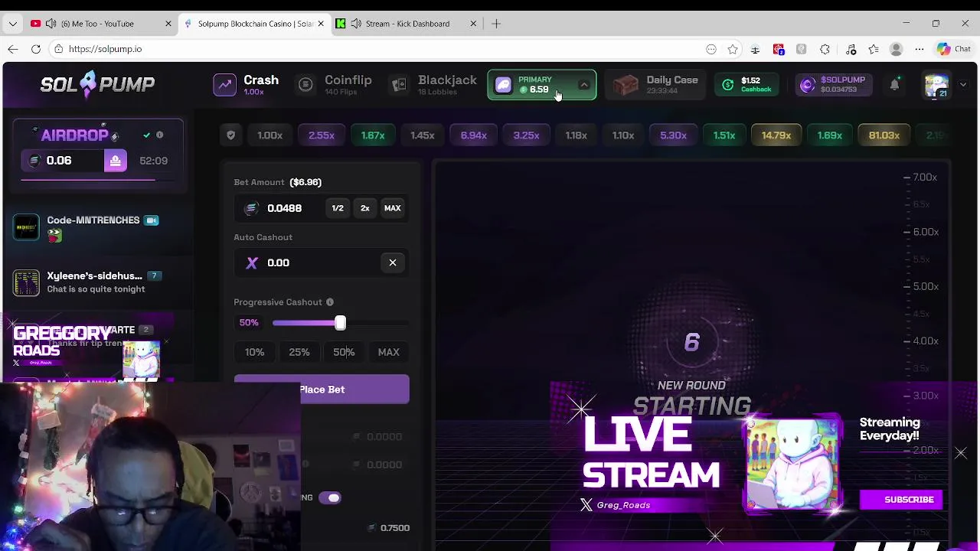This screenshot has width=980, height=551.
Task: Close the live stream overlay with X
Action: click(961, 454)
